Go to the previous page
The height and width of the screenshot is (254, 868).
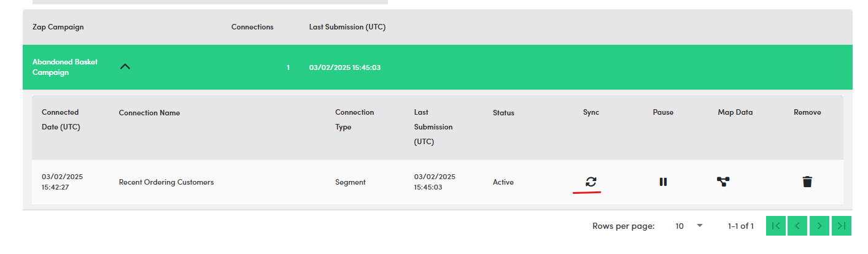tap(797, 226)
